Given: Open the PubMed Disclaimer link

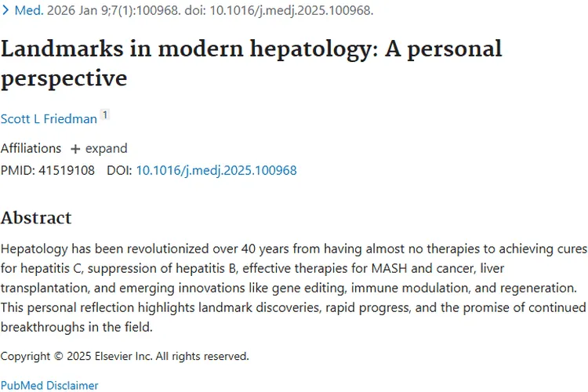Looking at the screenshot, I should 49,385.
